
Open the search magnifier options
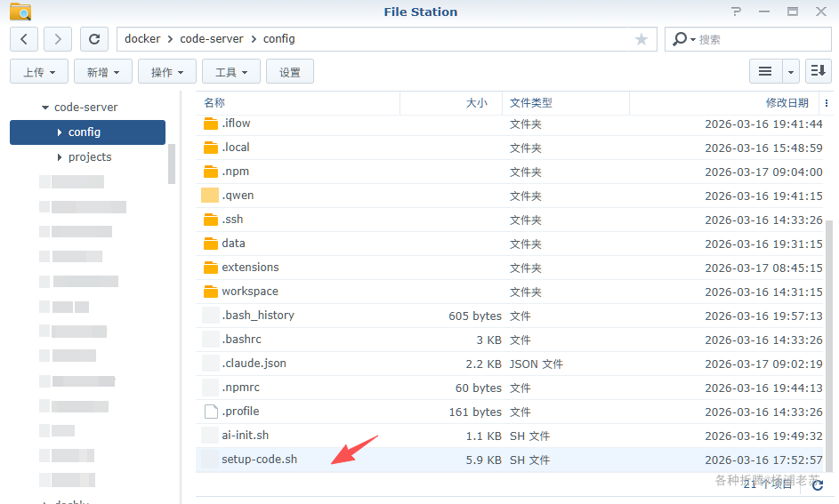tap(684, 39)
